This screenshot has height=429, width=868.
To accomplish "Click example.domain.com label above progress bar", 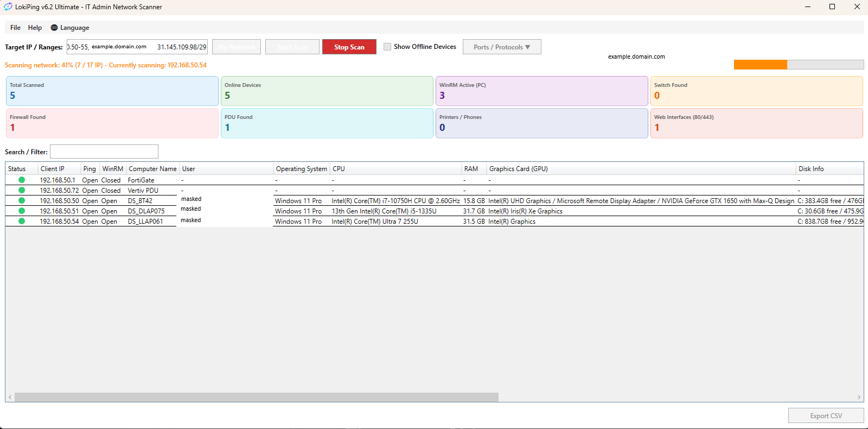I will click(636, 56).
